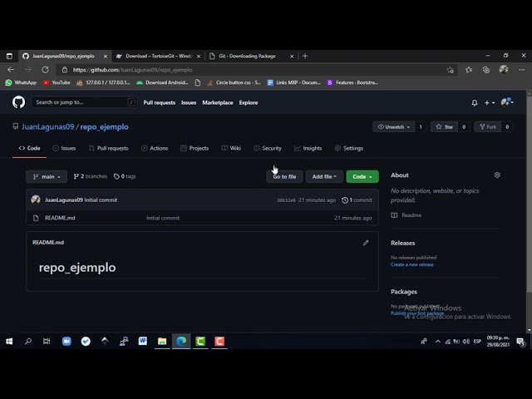Open the Insights tab
This screenshot has width=532, height=399.
(x=308, y=148)
